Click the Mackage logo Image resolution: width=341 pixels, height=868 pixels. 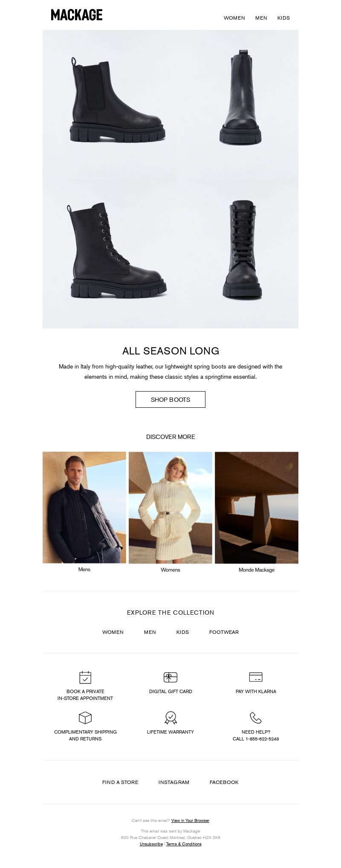77,15
